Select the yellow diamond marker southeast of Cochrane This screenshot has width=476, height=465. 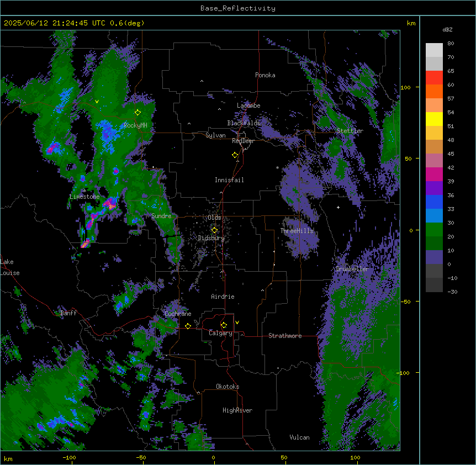coord(188,326)
